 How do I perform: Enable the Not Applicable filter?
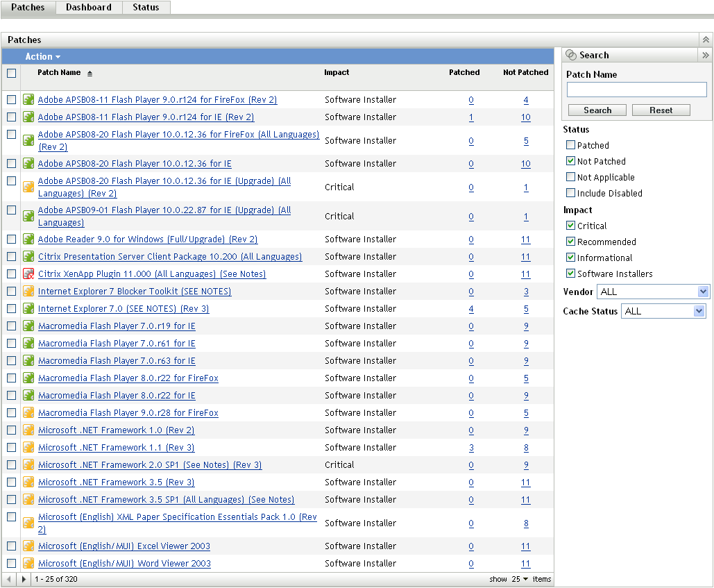coord(570,177)
